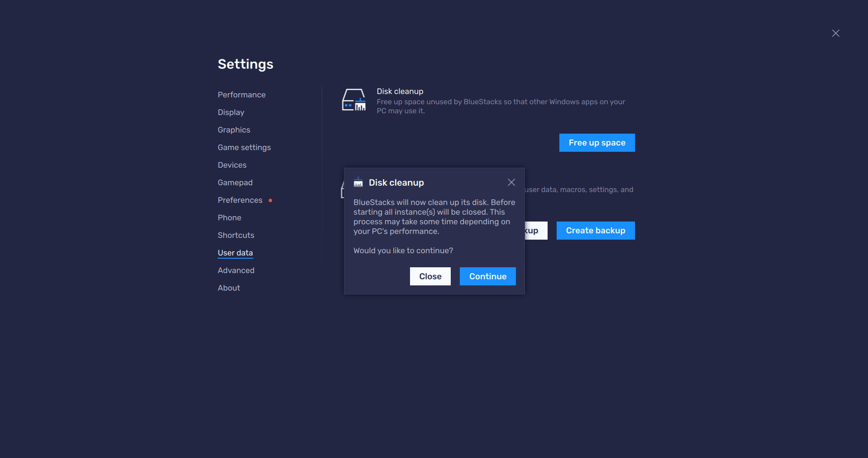
Task: Open Preferences in the sidebar
Action: point(240,200)
